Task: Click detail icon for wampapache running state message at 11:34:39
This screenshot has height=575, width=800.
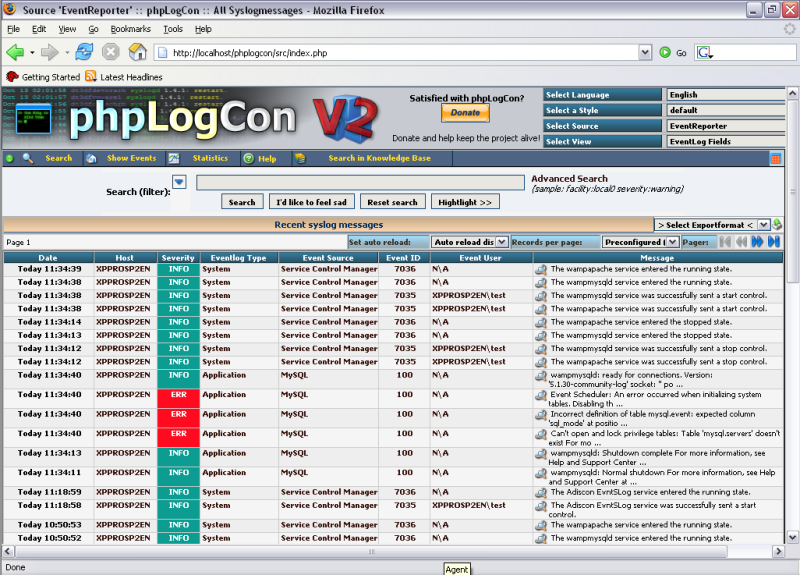Action: click(x=541, y=269)
